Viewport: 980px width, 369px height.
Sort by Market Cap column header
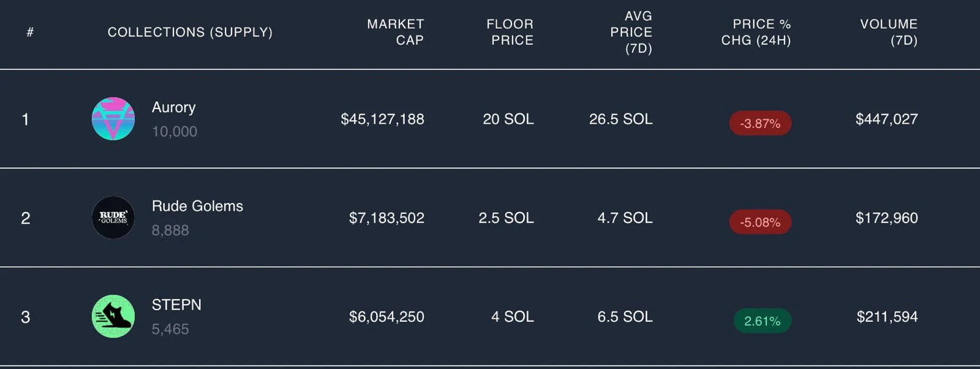[x=395, y=32]
